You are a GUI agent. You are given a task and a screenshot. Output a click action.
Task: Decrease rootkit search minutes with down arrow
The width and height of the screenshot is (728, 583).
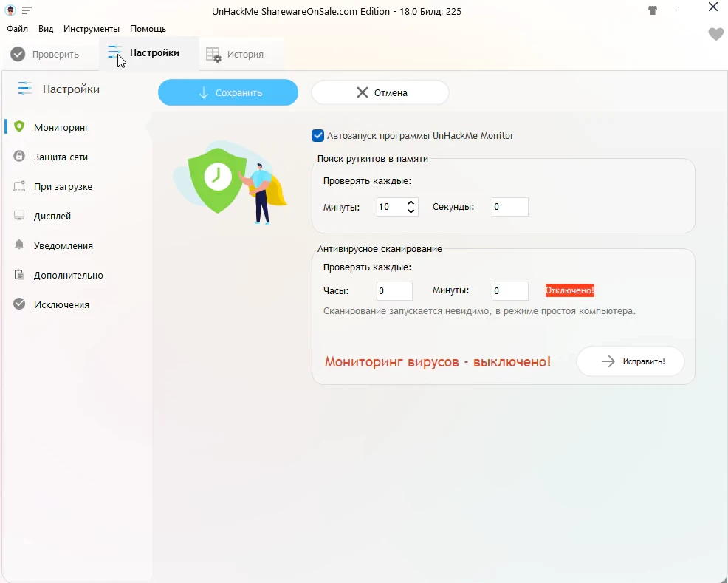tap(411, 211)
